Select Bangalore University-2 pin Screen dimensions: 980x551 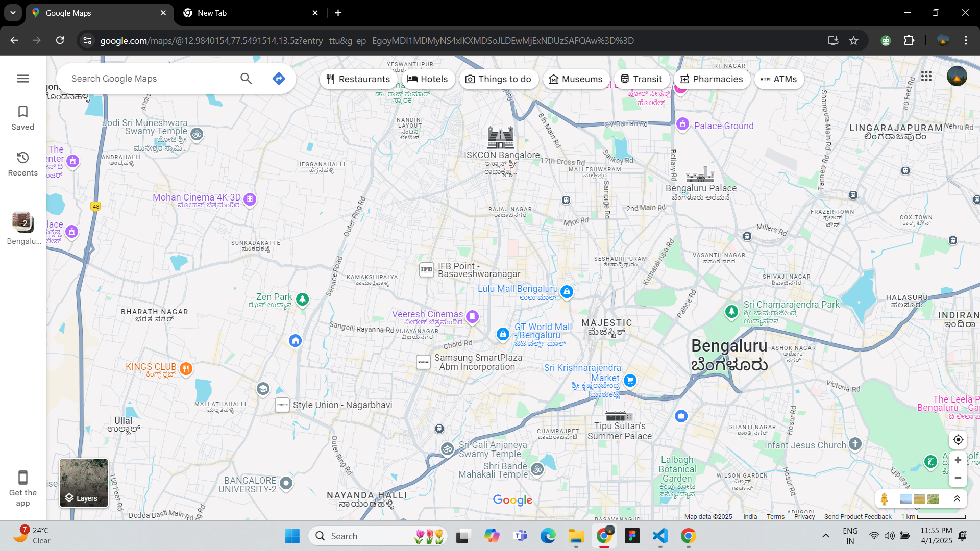tap(286, 483)
